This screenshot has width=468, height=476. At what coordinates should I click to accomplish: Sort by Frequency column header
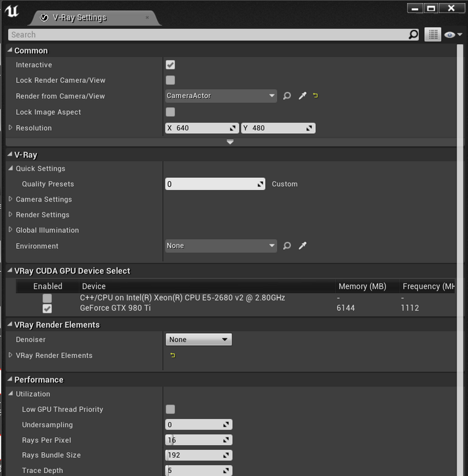tap(428, 286)
